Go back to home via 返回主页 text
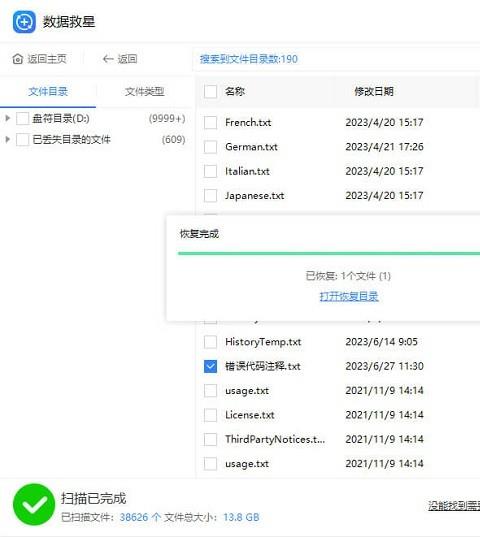The image size is (480, 537). (47, 59)
